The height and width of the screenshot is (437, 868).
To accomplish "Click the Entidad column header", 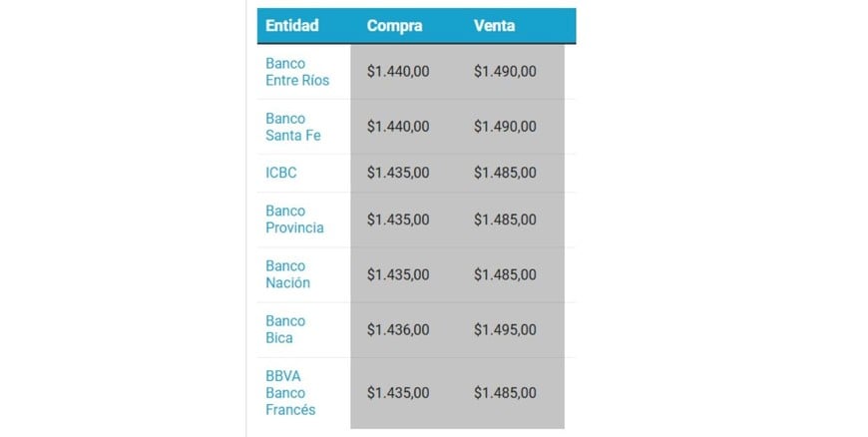I will pyautogui.click(x=292, y=26).
